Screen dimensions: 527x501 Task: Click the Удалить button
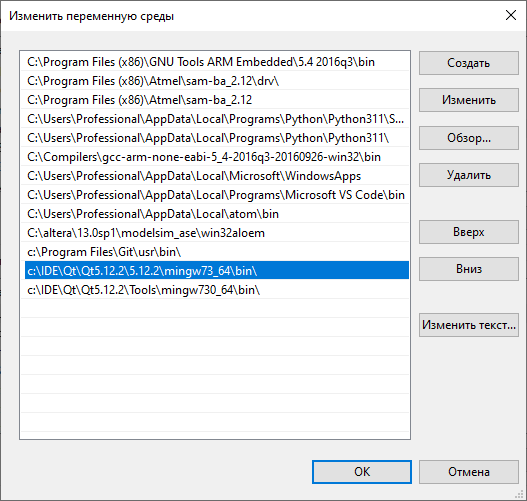pos(469,175)
